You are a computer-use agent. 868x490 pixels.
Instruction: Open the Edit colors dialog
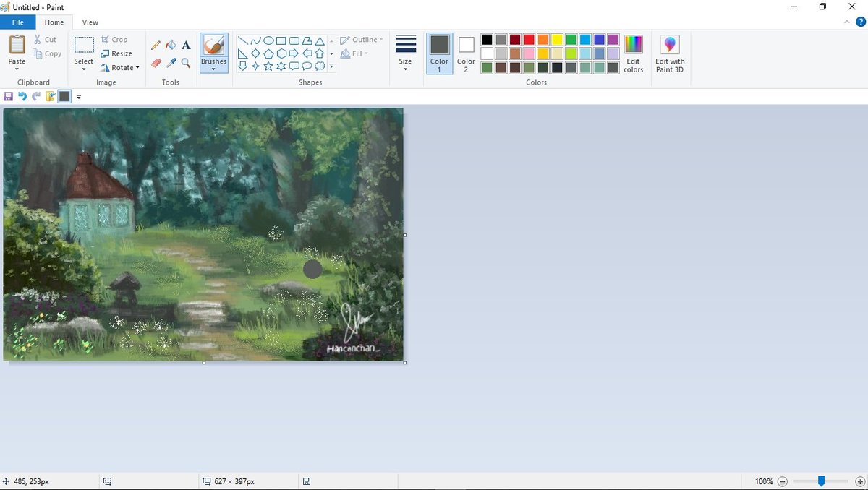(634, 53)
